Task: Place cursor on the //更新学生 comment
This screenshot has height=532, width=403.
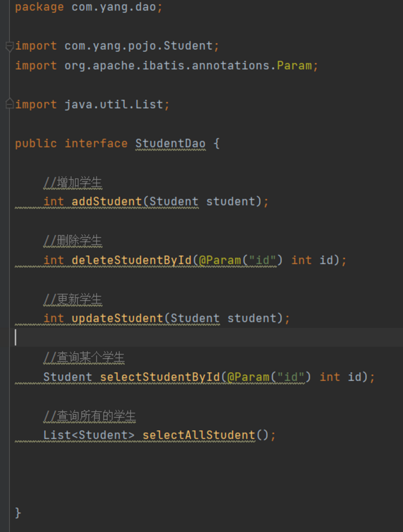Action: click(73, 299)
